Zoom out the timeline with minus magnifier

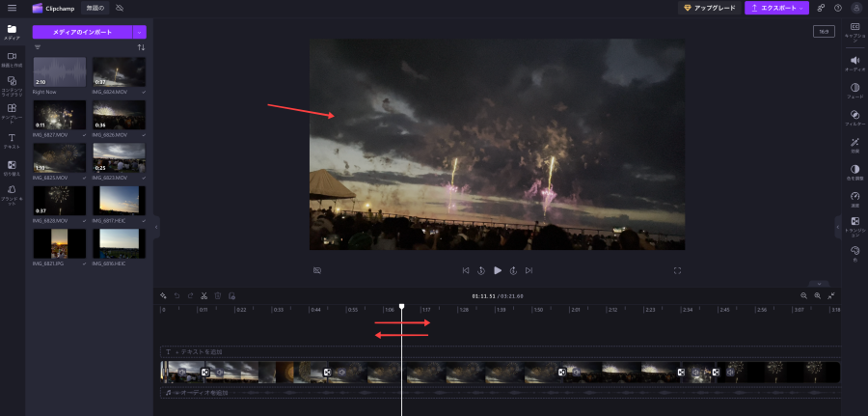coord(803,295)
